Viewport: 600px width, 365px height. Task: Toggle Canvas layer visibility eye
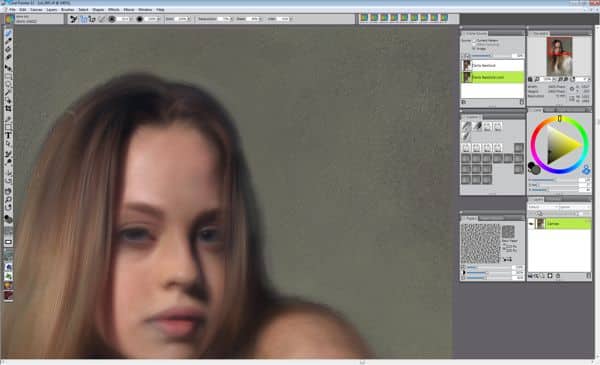(x=532, y=224)
